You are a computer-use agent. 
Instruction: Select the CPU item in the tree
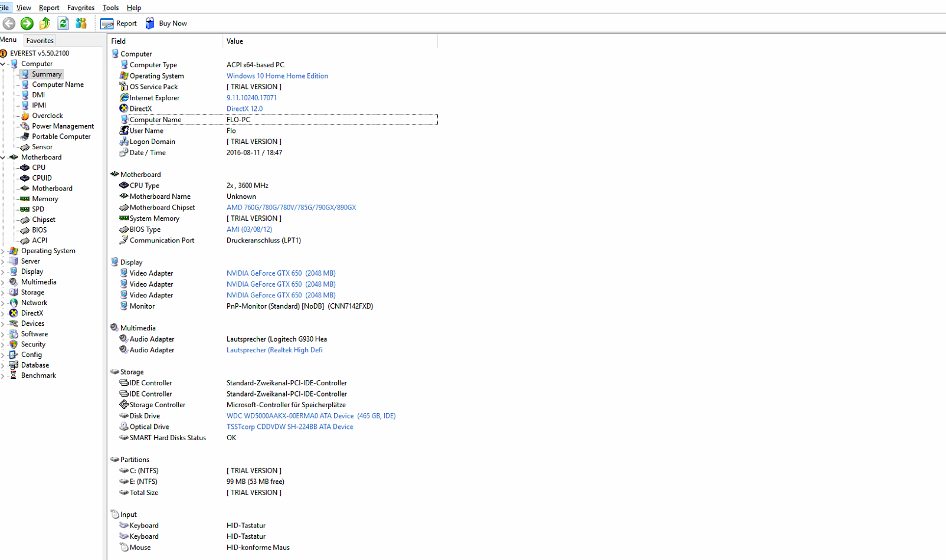point(39,168)
